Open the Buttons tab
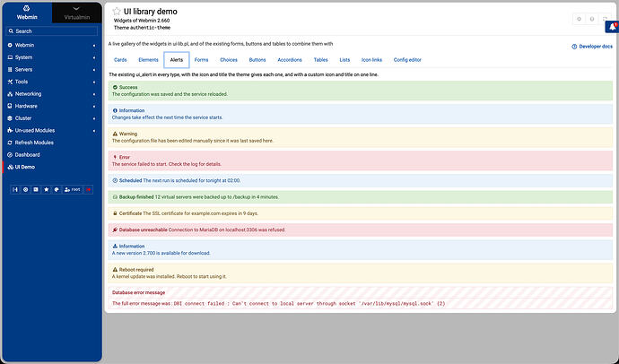Image resolution: width=619 pixels, height=364 pixels. tap(257, 60)
